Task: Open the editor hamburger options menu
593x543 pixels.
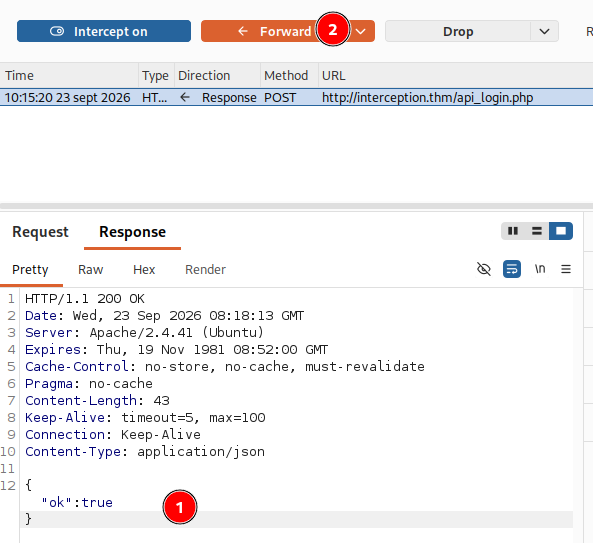Action: point(566,269)
